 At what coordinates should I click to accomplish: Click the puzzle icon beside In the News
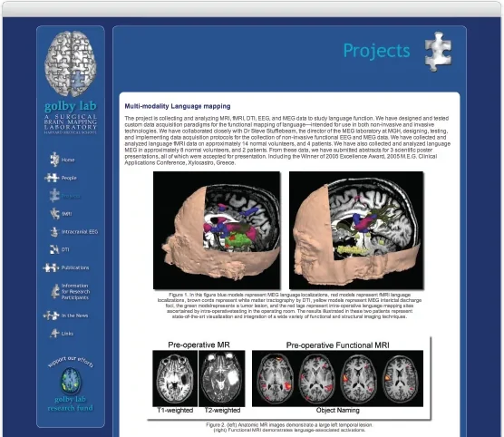coord(52,316)
